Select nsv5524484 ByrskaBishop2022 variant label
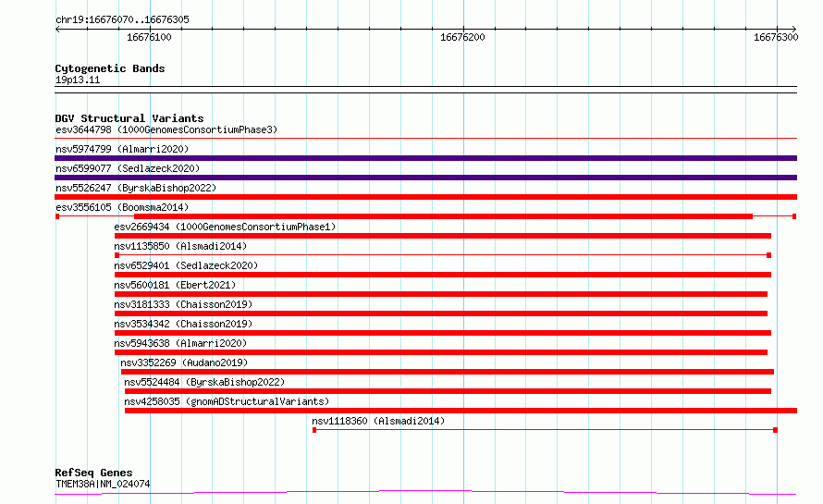This screenshot has height=504, width=823. pos(204,382)
